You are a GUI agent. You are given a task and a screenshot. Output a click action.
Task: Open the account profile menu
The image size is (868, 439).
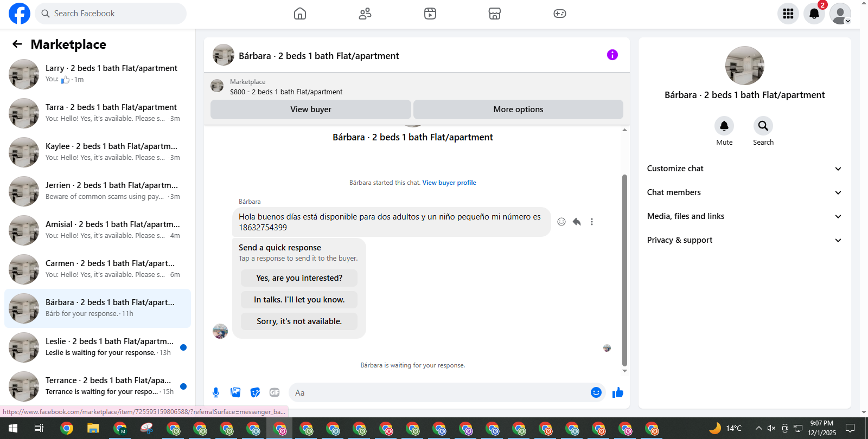[840, 14]
